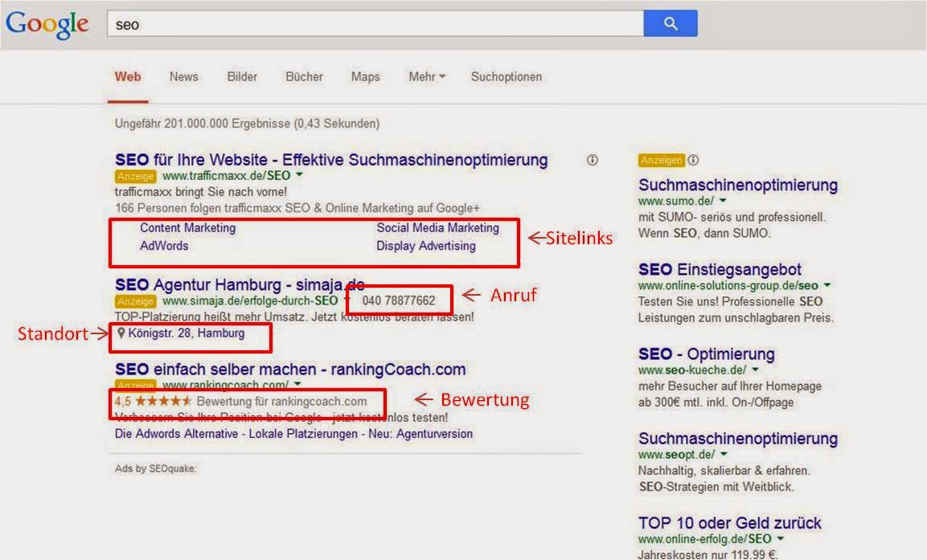The image size is (927, 560).
Task: Open the TOP 10 oder Geld zurück ad
Action: tap(729, 523)
